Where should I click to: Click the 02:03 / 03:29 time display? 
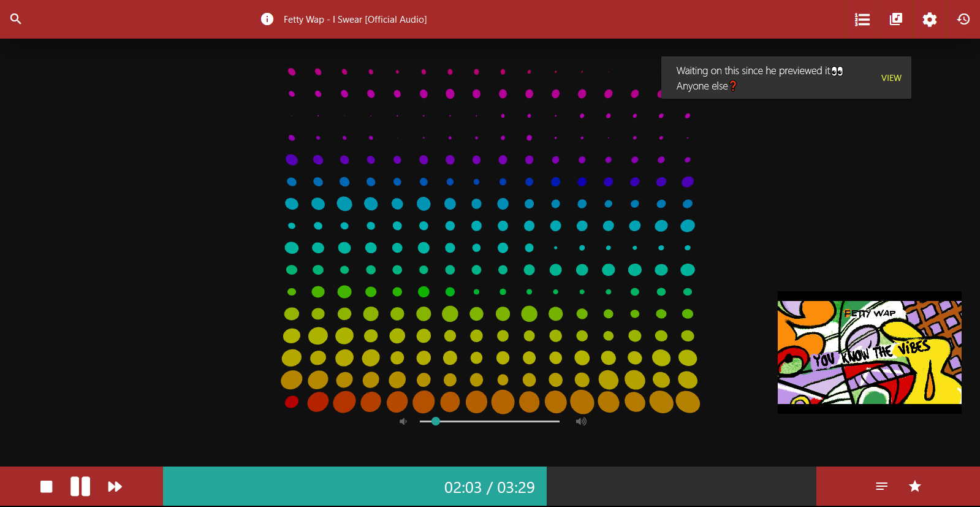pyautogui.click(x=489, y=487)
